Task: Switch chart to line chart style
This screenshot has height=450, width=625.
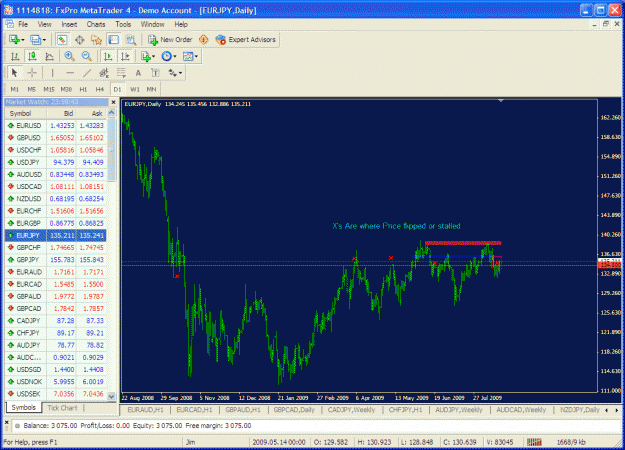Action: pos(49,56)
